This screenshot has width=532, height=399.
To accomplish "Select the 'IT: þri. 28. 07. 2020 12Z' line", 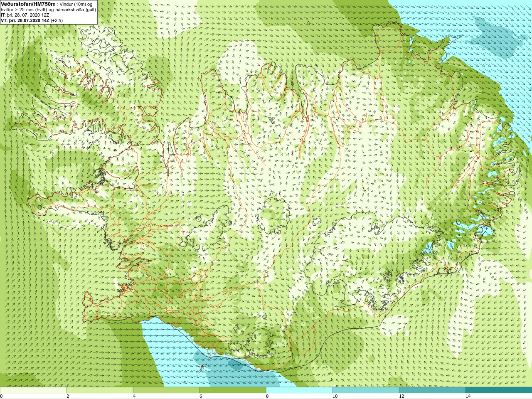I will [x=25, y=15].
